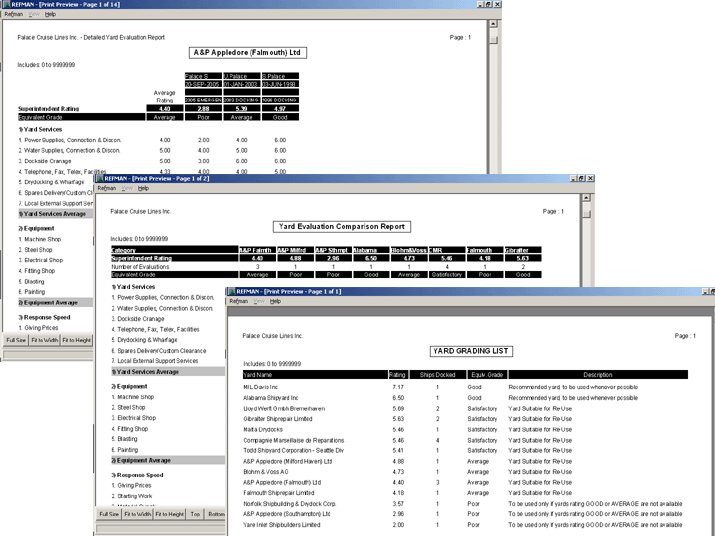
Task: Jump to Top in the Comparison Report window
Action: 196,514
